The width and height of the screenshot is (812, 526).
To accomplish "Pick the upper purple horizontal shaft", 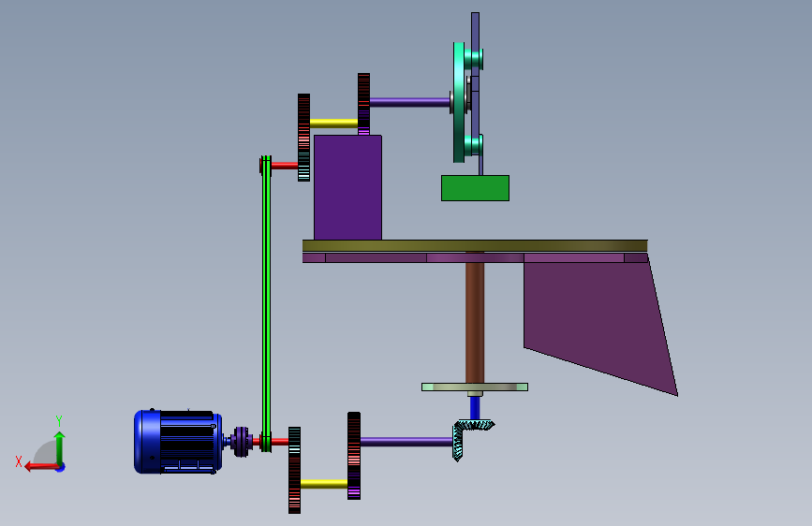I will click(409, 102).
